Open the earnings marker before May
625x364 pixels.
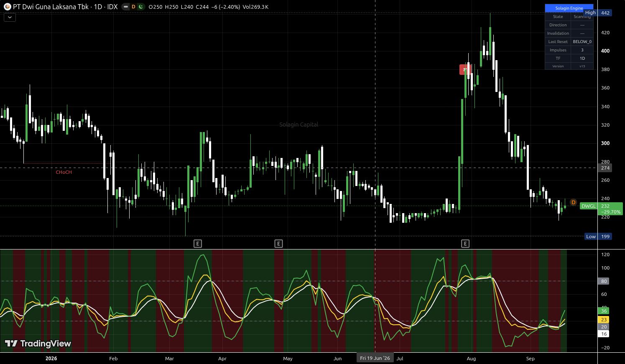coord(278,244)
